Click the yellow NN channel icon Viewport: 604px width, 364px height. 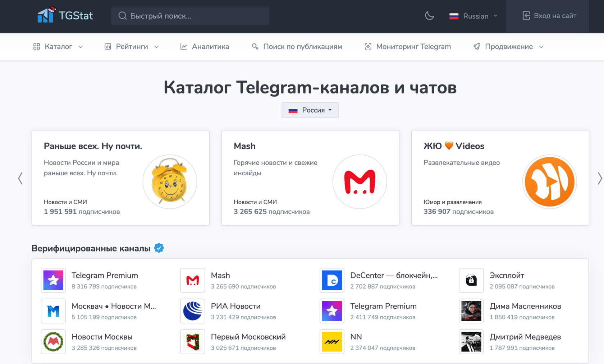pyautogui.click(x=332, y=342)
